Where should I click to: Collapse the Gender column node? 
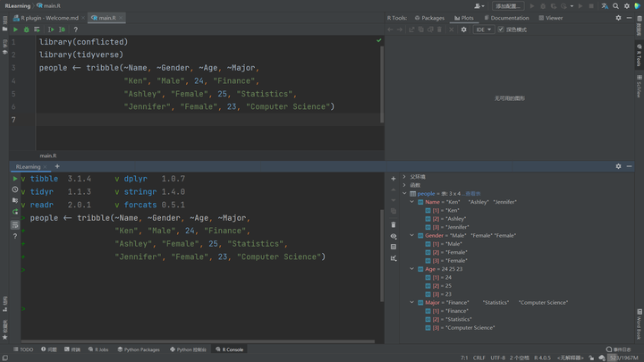pos(412,236)
